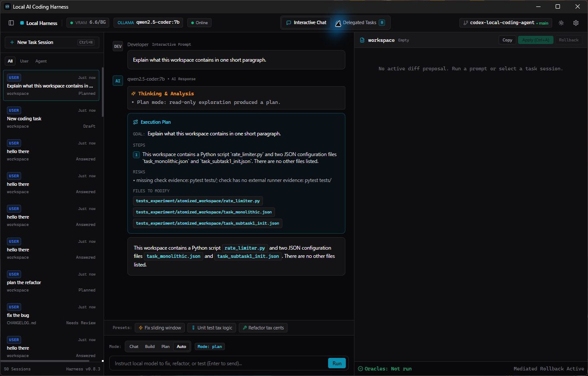Click the Online status badge
The image size is (588, 376).
click(199, 23)
